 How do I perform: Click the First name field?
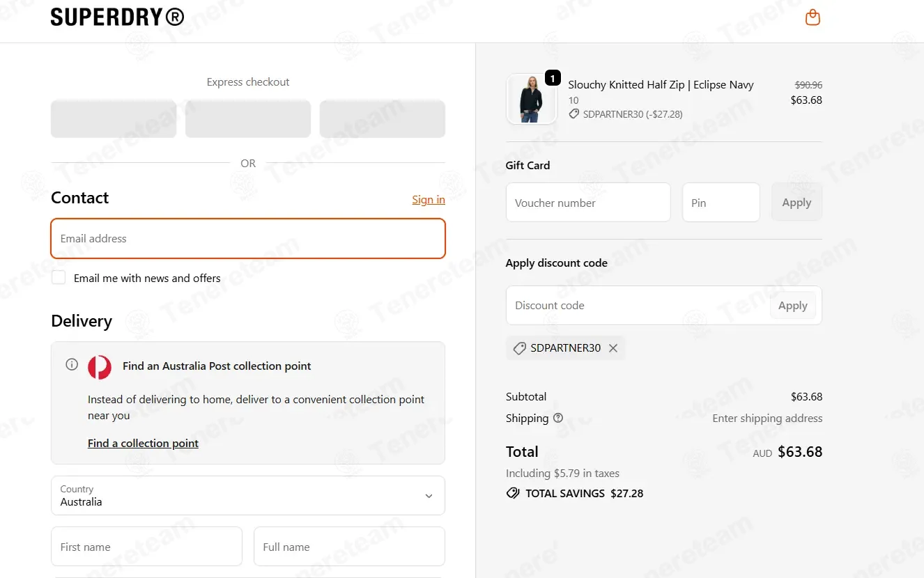point(146,547)
